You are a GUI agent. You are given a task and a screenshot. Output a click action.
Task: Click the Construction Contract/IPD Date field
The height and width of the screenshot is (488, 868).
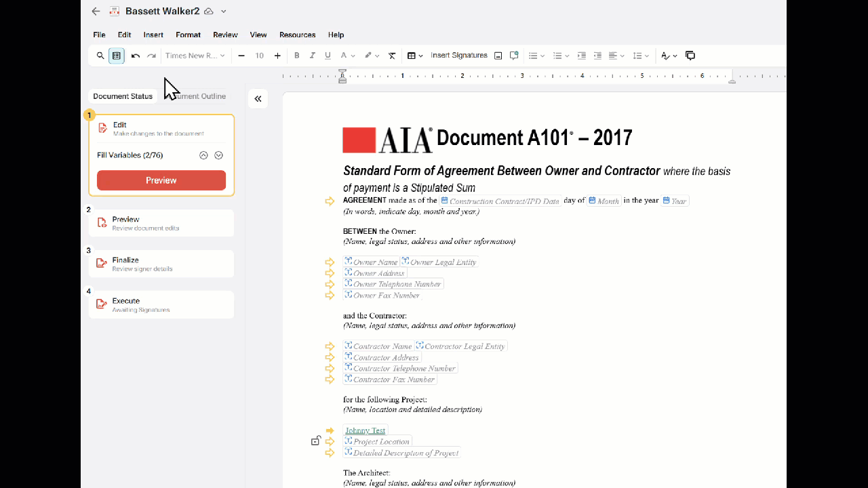[500, 201]
